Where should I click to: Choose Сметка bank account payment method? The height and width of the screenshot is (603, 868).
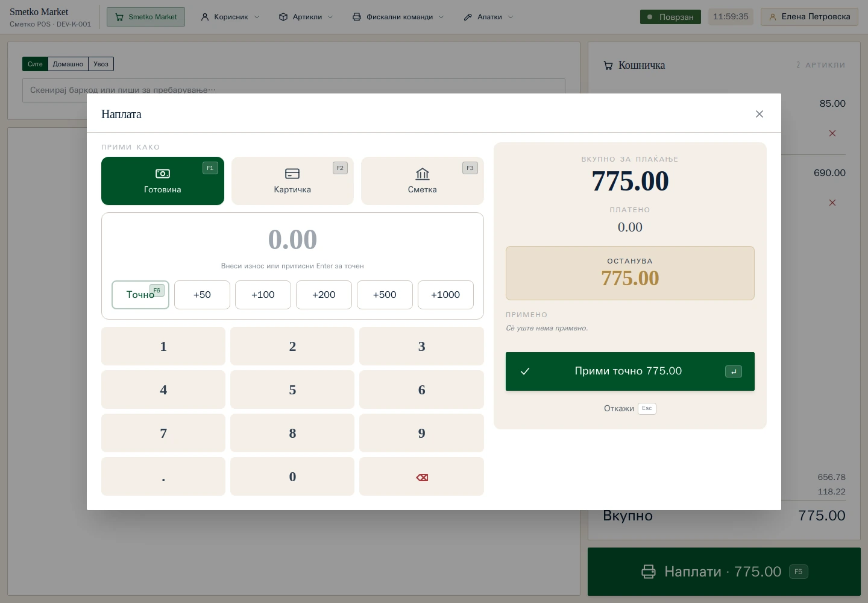(x=423, y=181)
